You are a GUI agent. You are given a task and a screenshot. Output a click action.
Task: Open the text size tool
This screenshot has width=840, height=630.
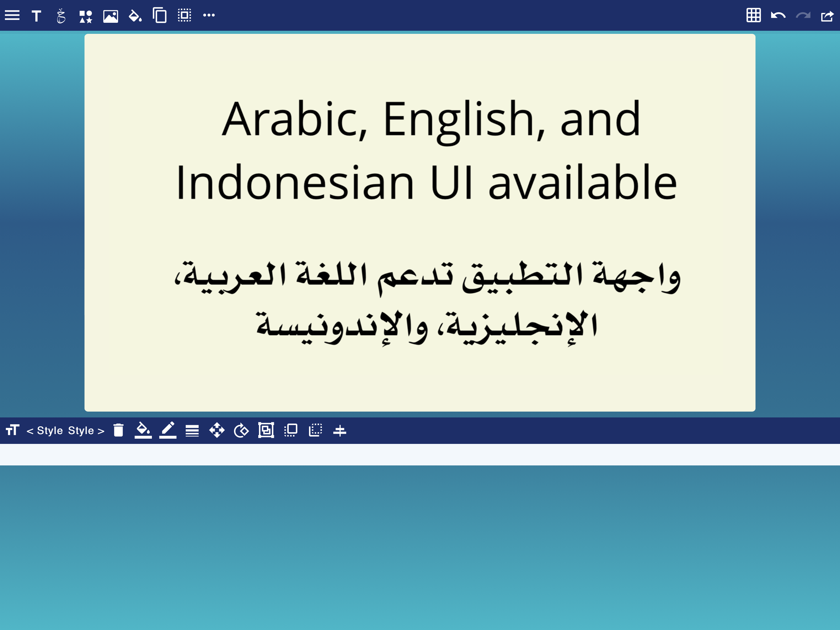pyautogui.click(x=13, y=430)
